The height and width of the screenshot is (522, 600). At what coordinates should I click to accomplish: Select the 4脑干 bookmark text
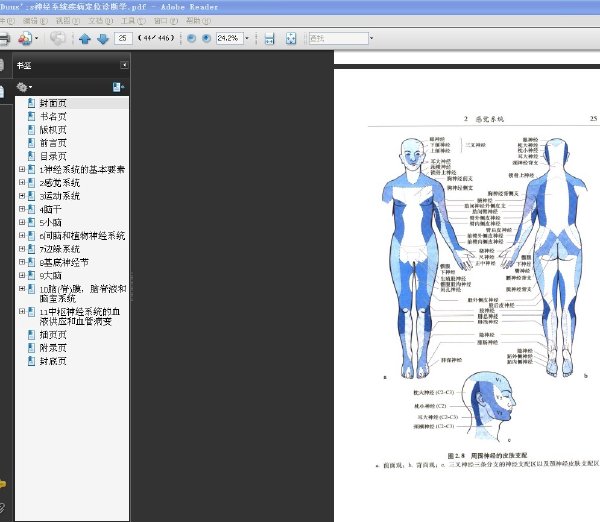pos(51,209)
